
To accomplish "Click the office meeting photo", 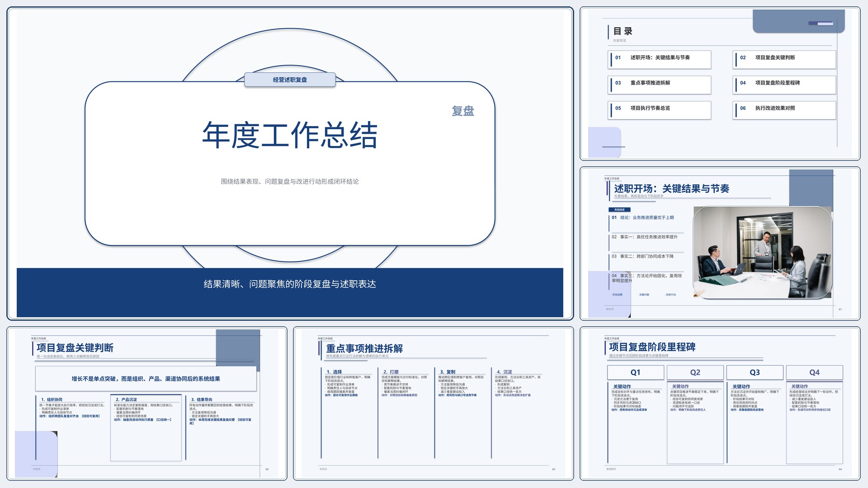I will point(762,252).
